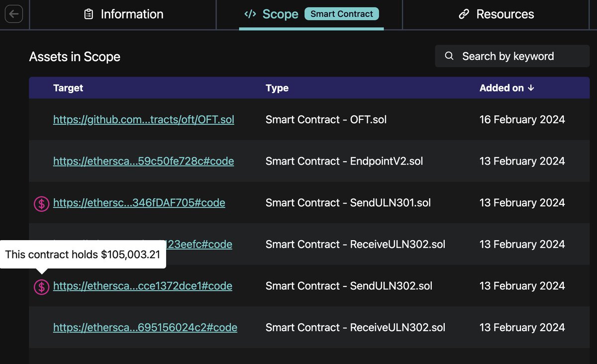This screenshot has height=364, width=597.
Task: Open the 59c50fe728c#code Etherscan link
Action: (x=144, y=161)
